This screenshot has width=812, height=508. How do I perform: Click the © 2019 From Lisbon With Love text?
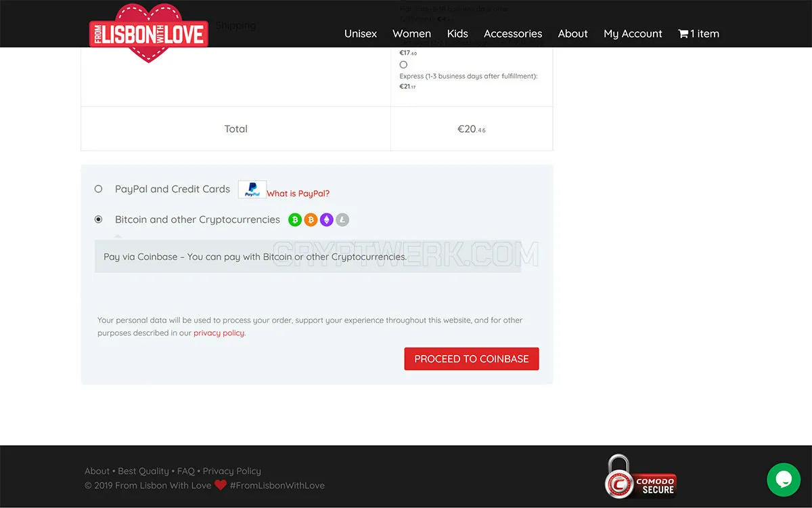point(148,485)
